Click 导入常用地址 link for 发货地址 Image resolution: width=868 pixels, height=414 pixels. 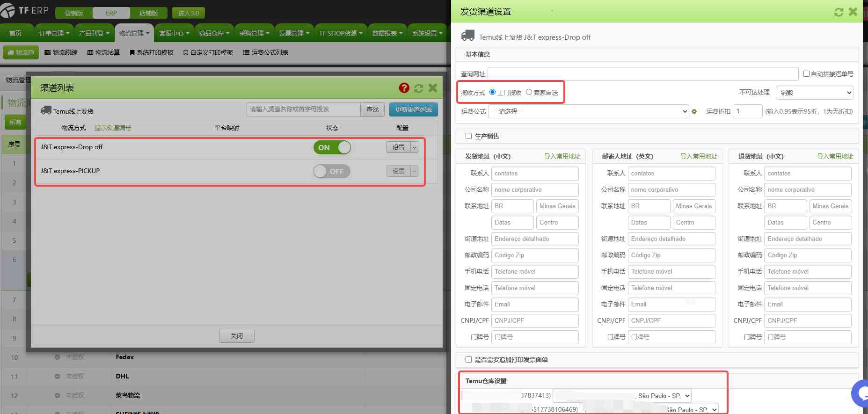[x=562, y=156]
